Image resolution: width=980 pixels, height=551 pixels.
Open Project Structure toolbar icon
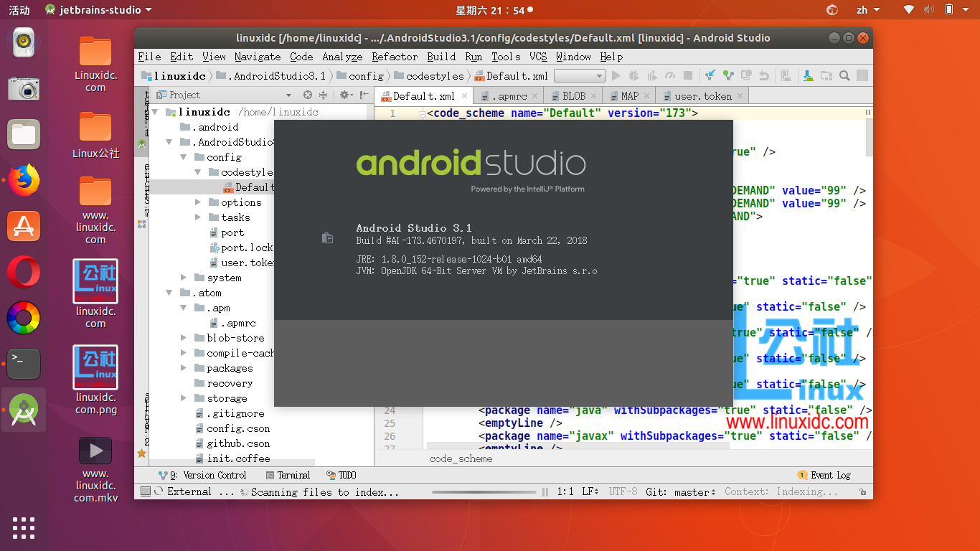coord(826,75)
